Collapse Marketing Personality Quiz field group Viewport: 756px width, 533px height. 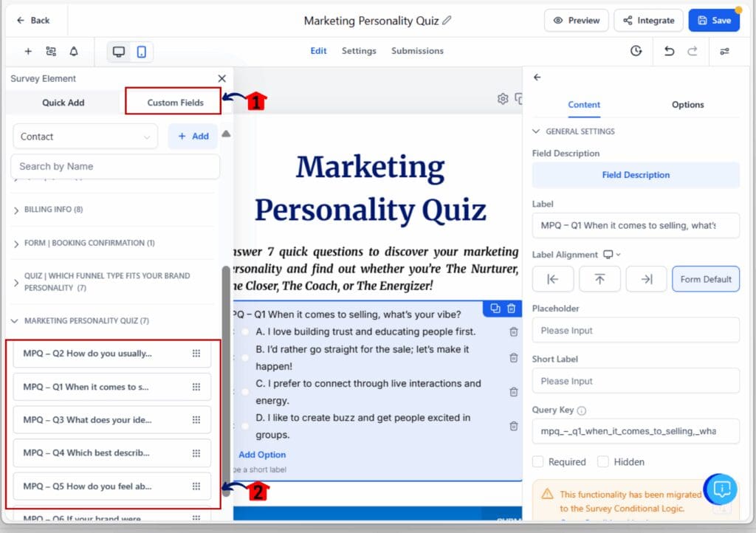point(16,321)
